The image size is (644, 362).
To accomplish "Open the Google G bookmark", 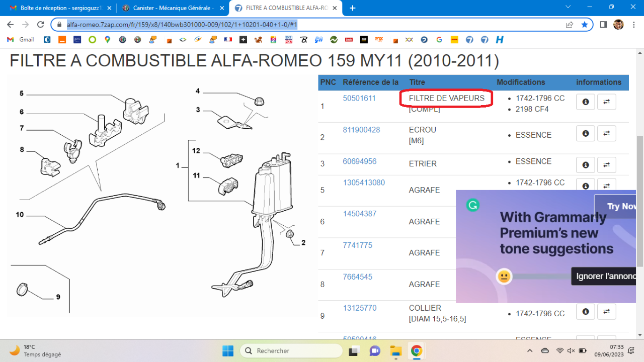I will (x=439, y=39).
